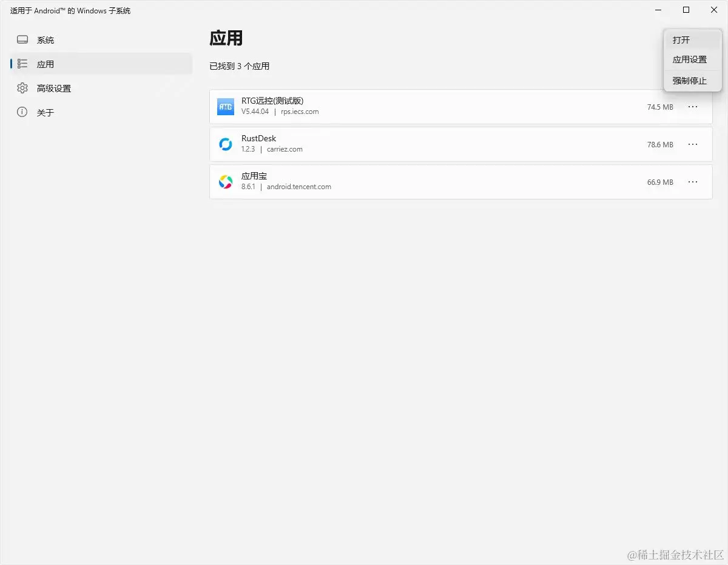Image resolution: width=728 pixels, height=565 pixels.
Task: Click the RTG远控 app icon
Action: click(226, 107)
